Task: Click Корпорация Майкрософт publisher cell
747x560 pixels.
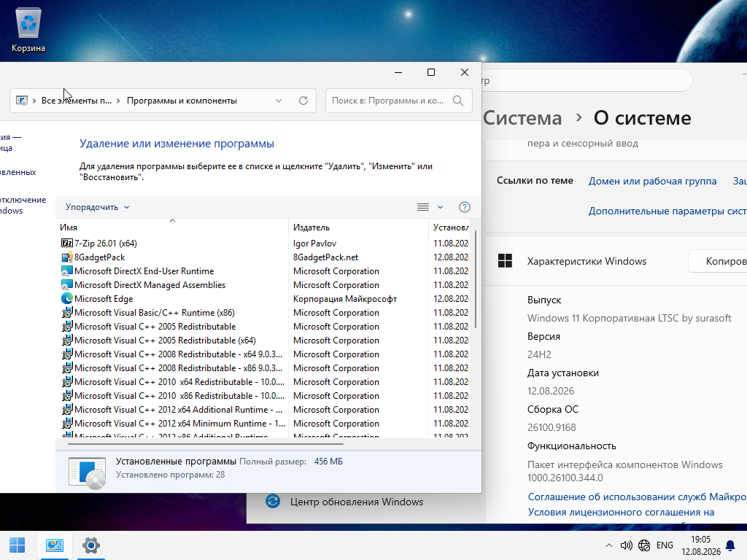Action: pos(345,298)
